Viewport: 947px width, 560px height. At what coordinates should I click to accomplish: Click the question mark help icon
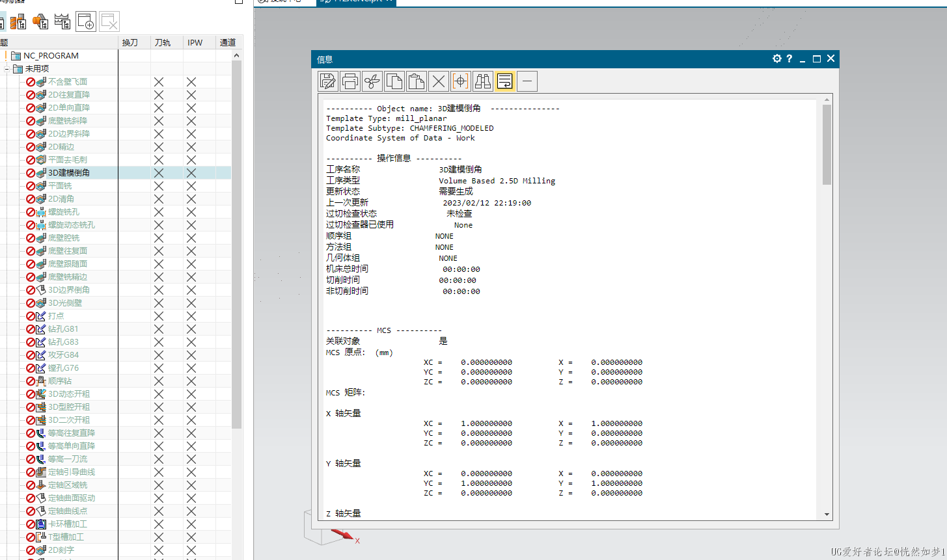(789, 59)
